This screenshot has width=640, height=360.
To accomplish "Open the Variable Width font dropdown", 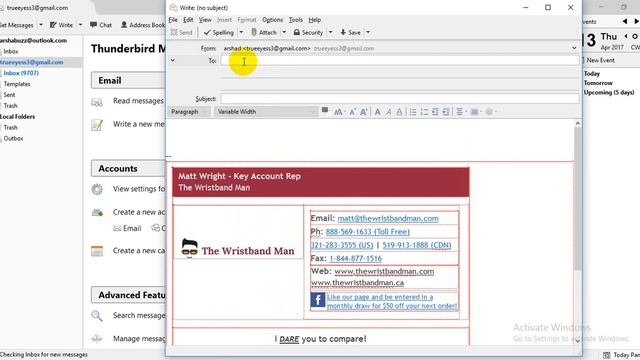I will (266, 111).
